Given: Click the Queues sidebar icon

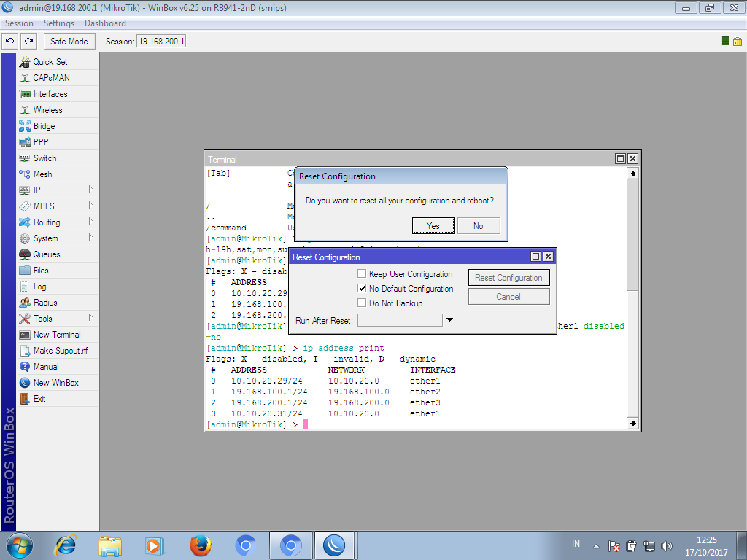Looking at the screenshot, I should (x=24, y=254).
